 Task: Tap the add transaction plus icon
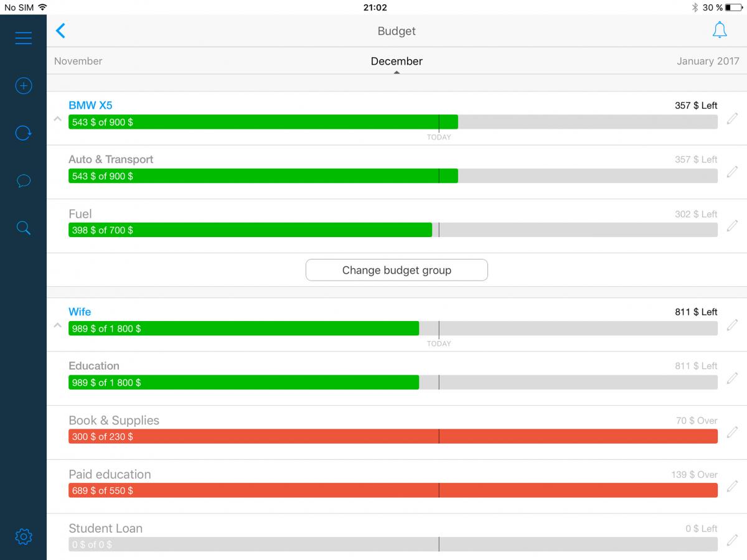pos(23,86)
